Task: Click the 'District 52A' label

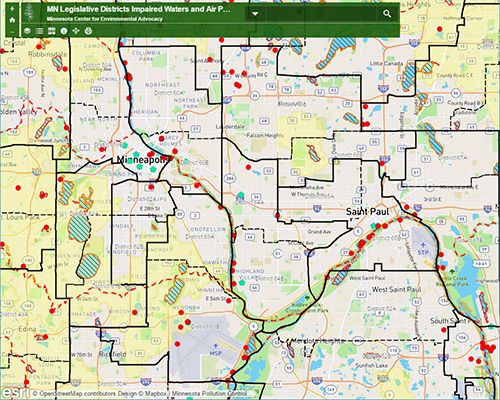Action: (x=381, y=309)
